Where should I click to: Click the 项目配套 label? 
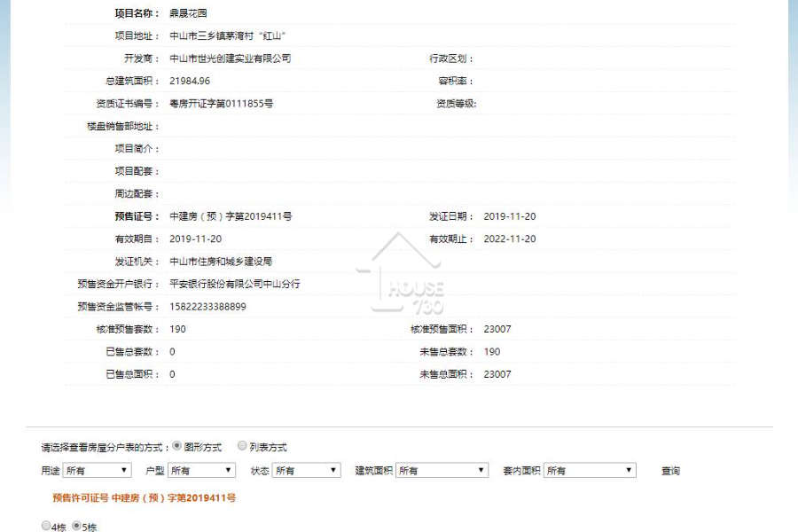click(x=137, y=171)
